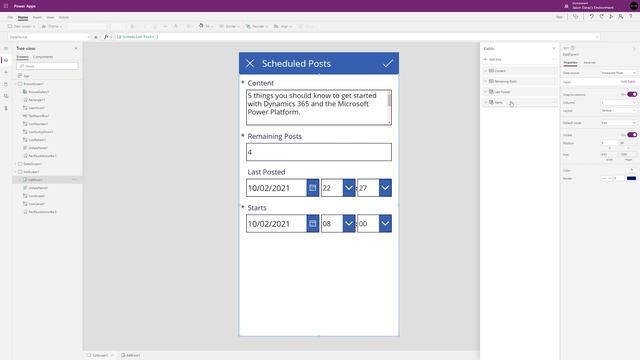Open the View ribbon tab

click(x=50, y=18)
